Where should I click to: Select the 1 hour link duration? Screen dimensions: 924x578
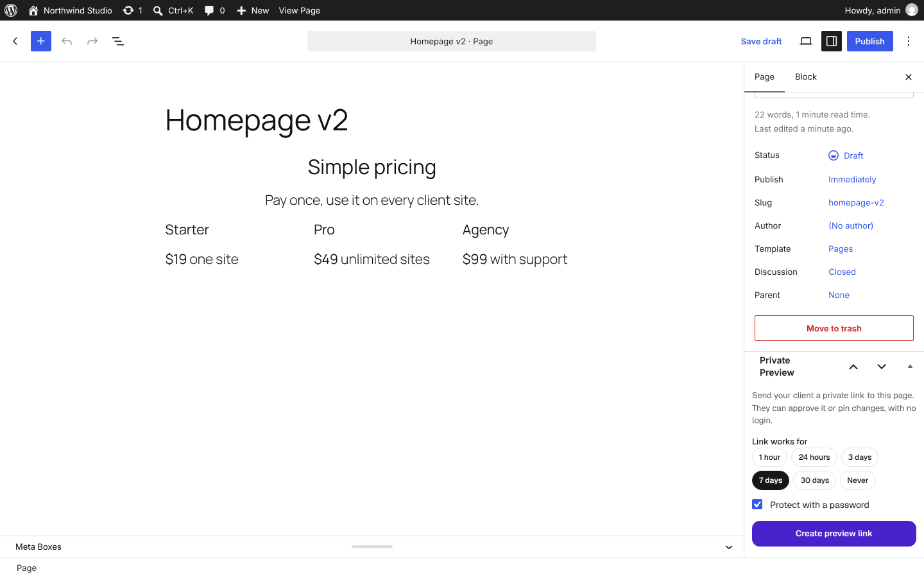(x=769, y=457)
